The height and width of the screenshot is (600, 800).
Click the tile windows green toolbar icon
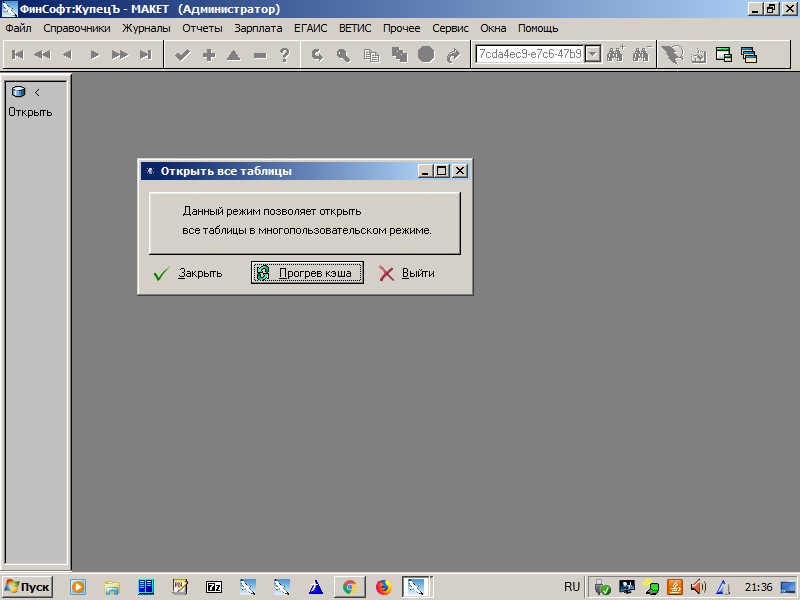[724, 55]
